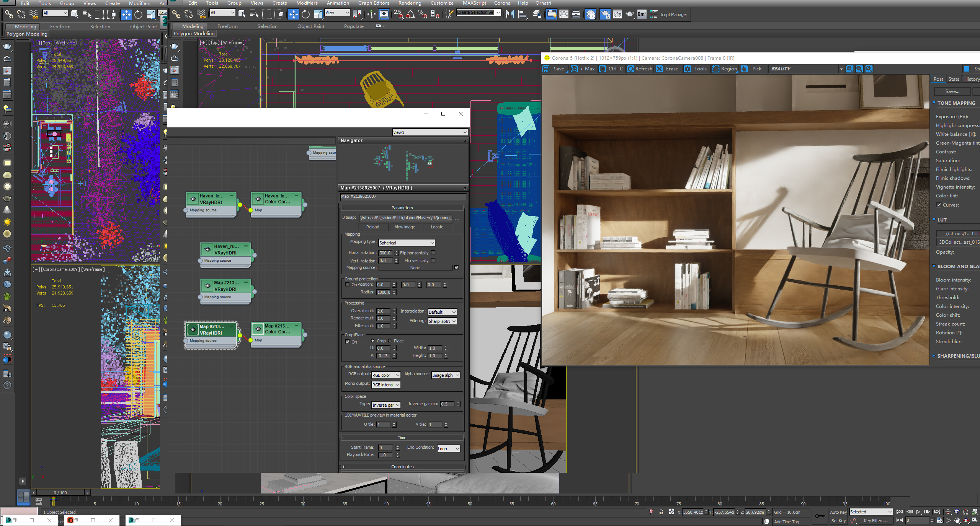Select the Haven_le... VRayHDRI node
This screenshot has height=526, width=980.
(x=211, y=204)
